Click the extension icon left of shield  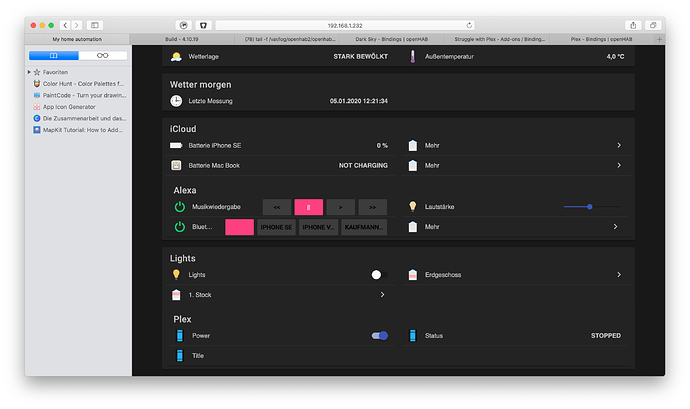(x=184, y=25)
